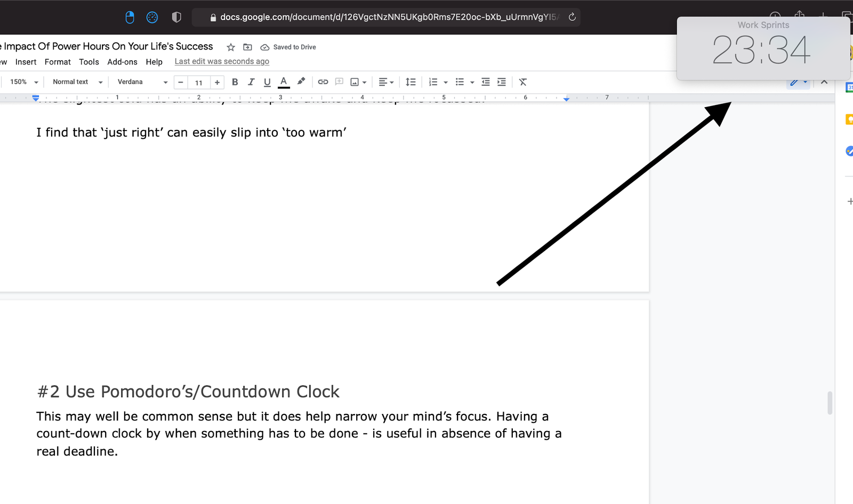Collapse the menus with chevron up
The height and width of the screenshot is (504, 853).
click(x=824, y=82)
